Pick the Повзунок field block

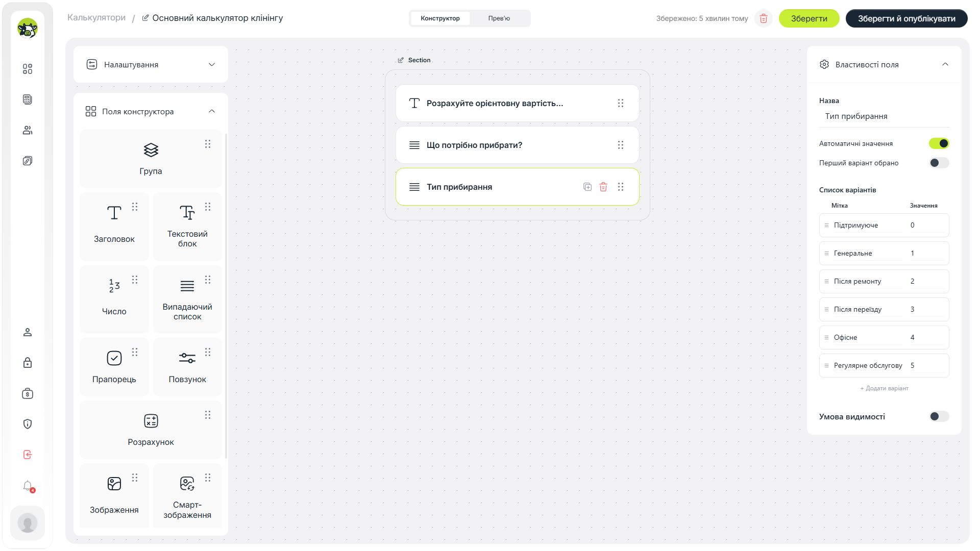click(187, 367)
